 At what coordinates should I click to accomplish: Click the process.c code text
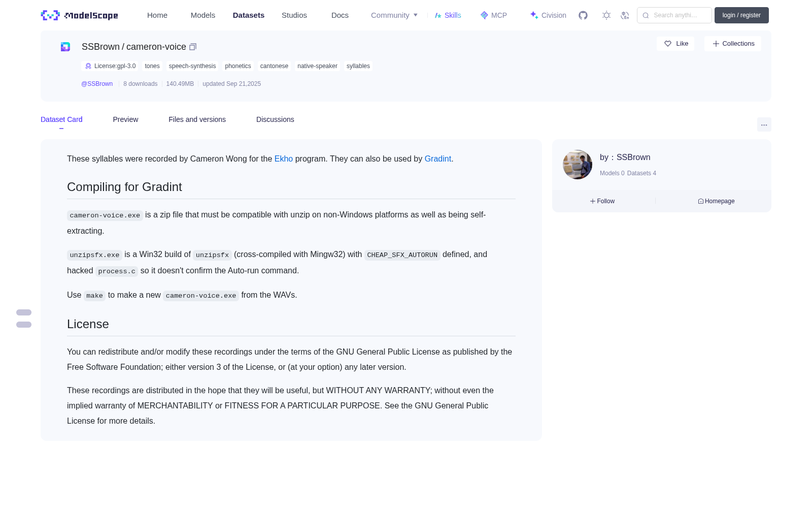(117, 271)
